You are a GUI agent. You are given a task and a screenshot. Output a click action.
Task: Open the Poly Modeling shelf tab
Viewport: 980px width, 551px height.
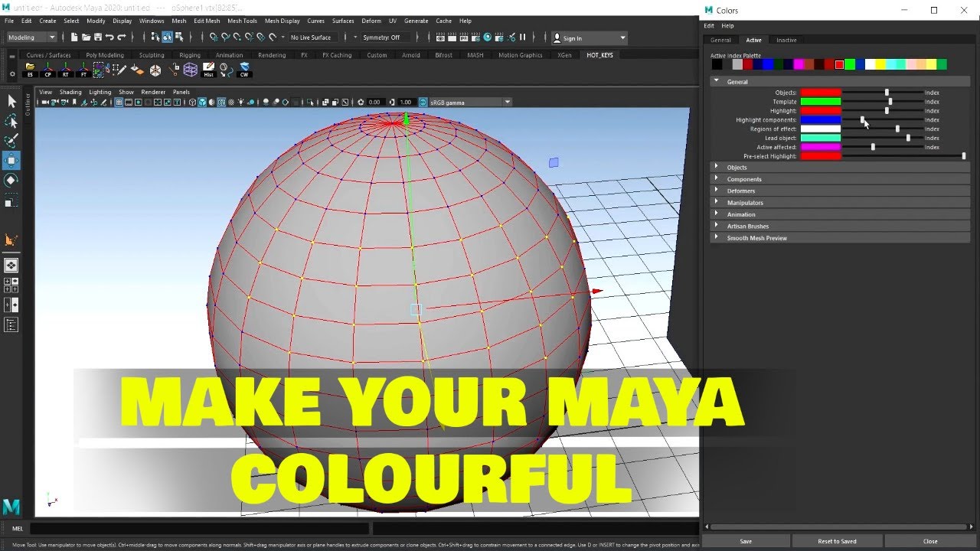pos(105,55)
